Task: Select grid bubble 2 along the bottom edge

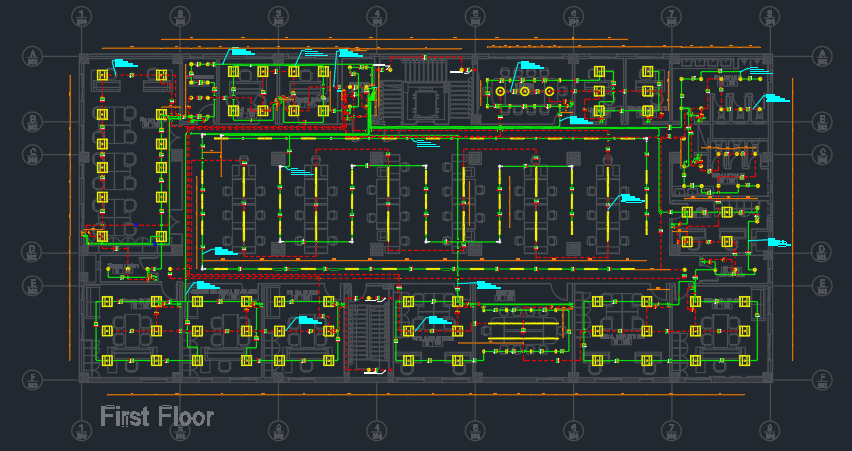Action: [x=180, y=430]
